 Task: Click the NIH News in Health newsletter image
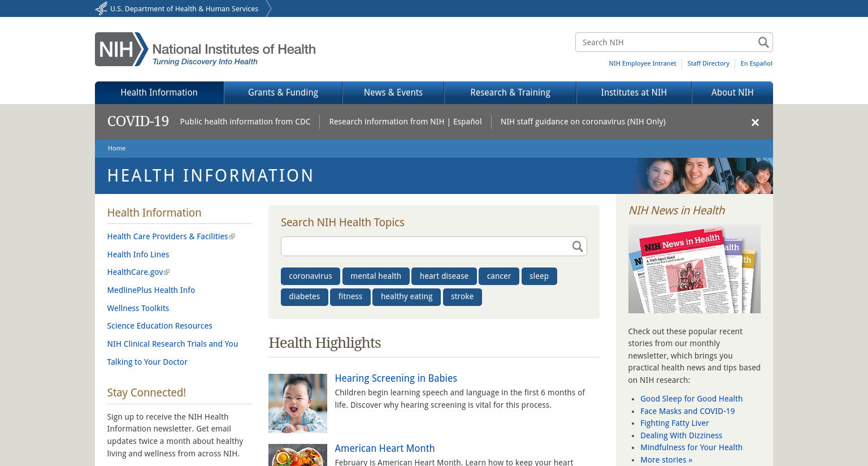695,269
